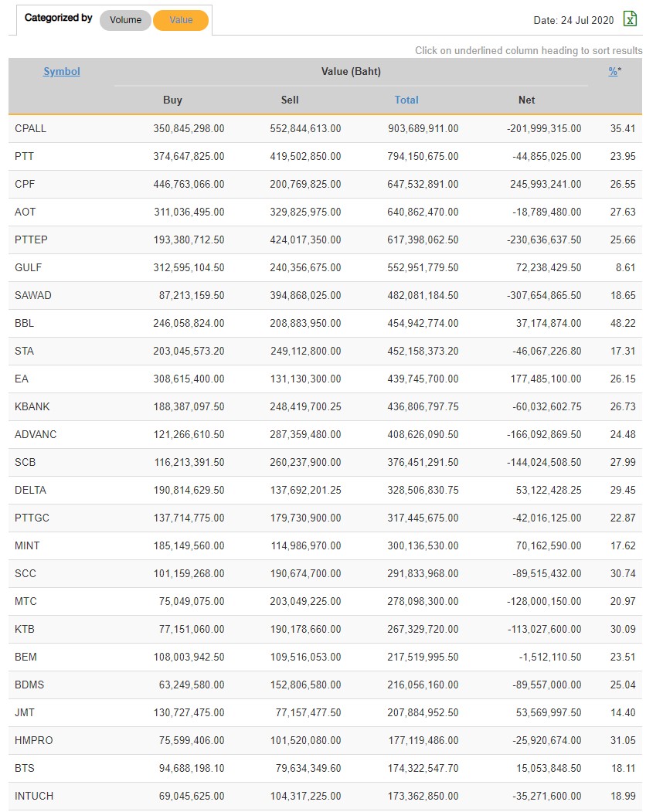Viewport: 646px width, 812px height.
Task: Select the SAWAD row symbol
Action: [x=33, y=295]
